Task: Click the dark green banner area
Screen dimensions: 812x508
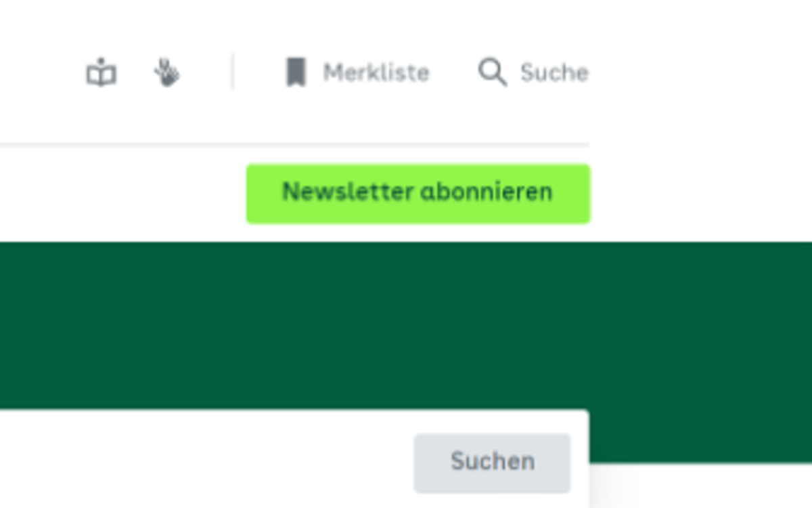Action: [x=406, y=325]
